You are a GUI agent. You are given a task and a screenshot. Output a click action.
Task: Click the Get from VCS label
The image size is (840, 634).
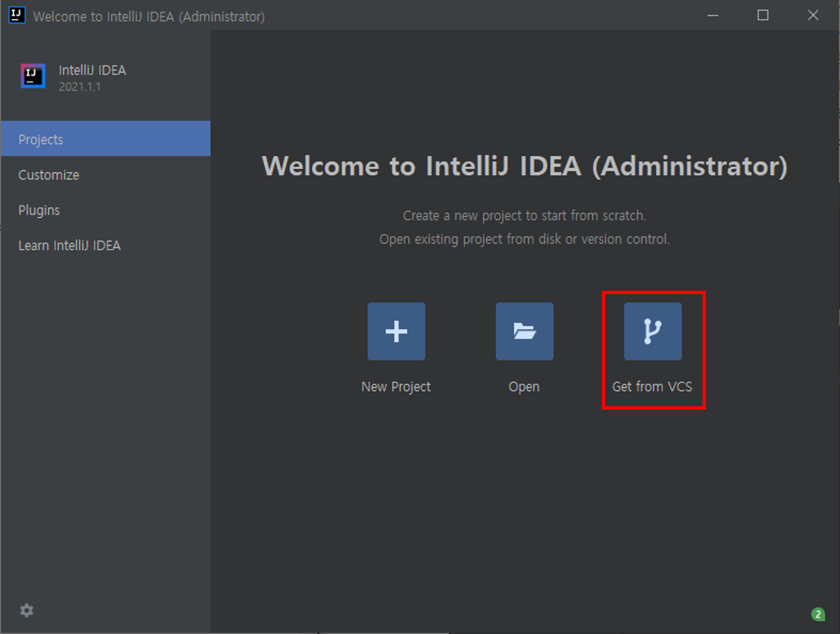(652, 386)
